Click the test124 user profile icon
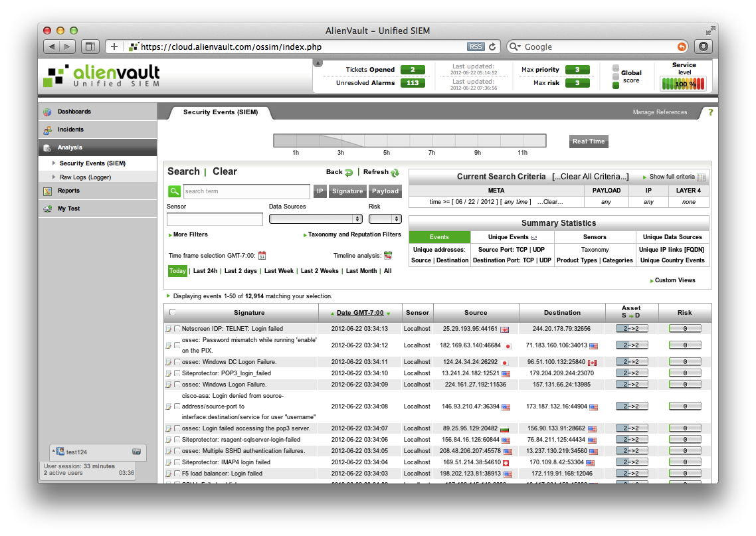The width and height of the screenshot is (756, 536). [x=60, y=451]
